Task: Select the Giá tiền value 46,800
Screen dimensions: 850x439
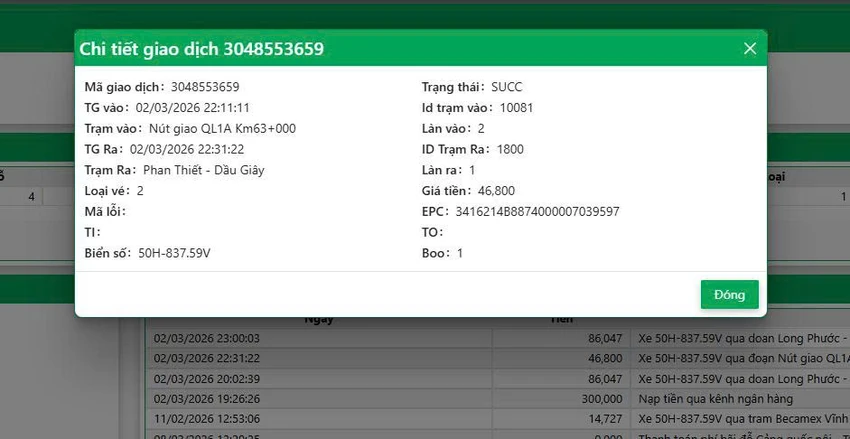Action: point(496,191)
